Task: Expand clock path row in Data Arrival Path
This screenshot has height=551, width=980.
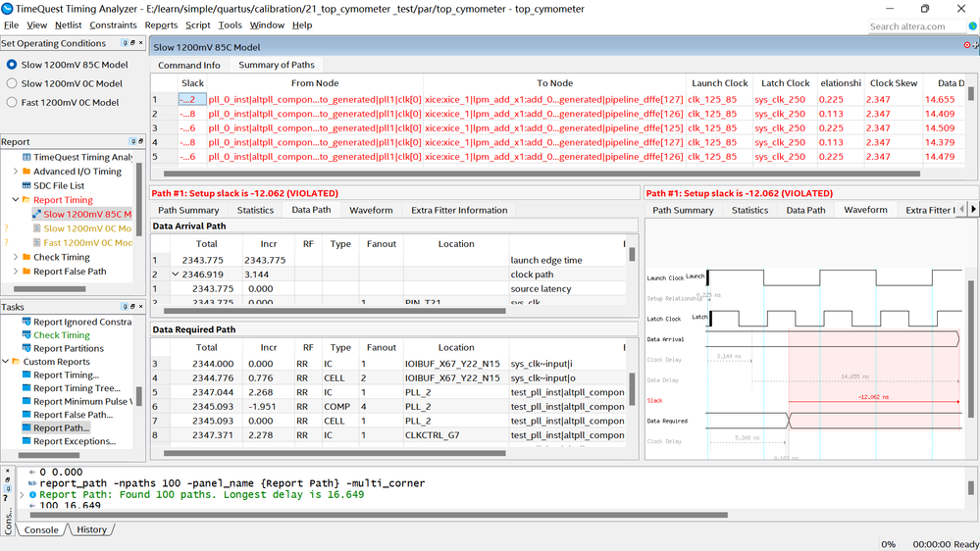Action: point(175,275)
